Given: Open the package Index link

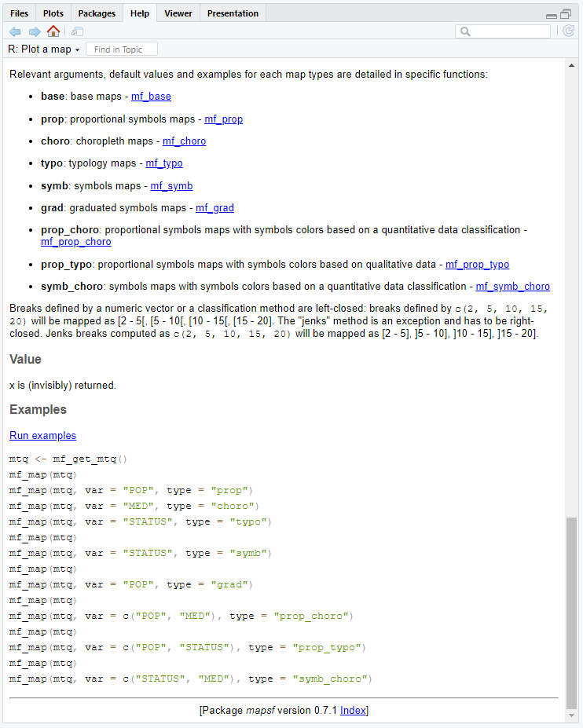Looking at the screenshot, I should pos(353,710).
